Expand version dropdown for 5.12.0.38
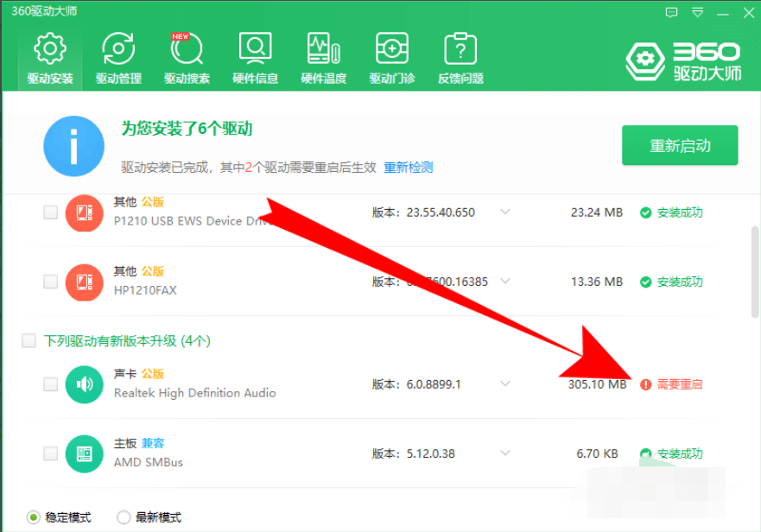761x532 pixels. (505, 453)
